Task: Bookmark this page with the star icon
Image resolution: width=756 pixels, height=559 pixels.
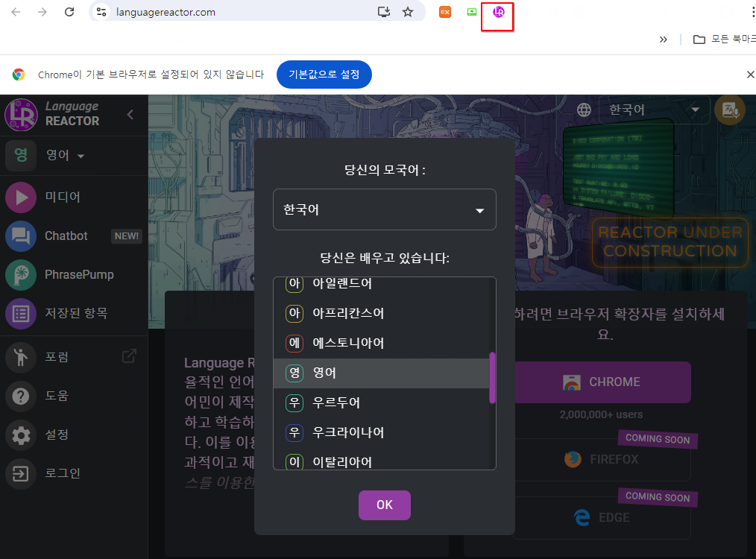Action: coord(408,12)
